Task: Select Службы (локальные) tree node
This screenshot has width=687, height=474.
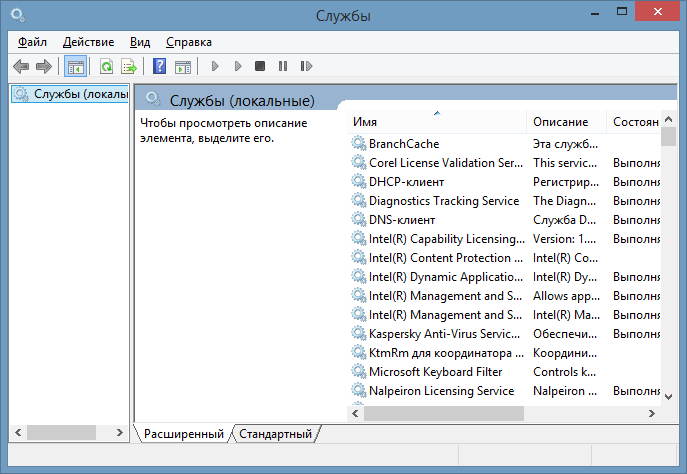Action: click(70, 94)
